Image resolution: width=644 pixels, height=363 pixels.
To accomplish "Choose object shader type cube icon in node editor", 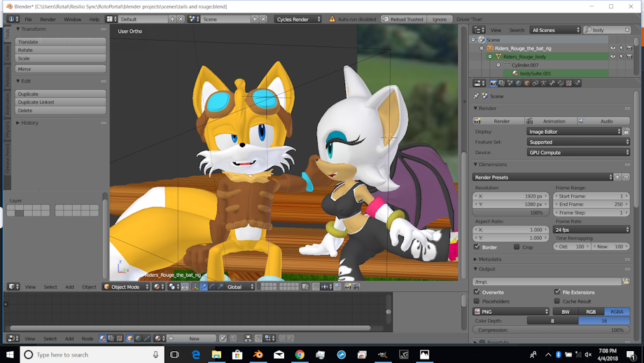I will [129, 338].
